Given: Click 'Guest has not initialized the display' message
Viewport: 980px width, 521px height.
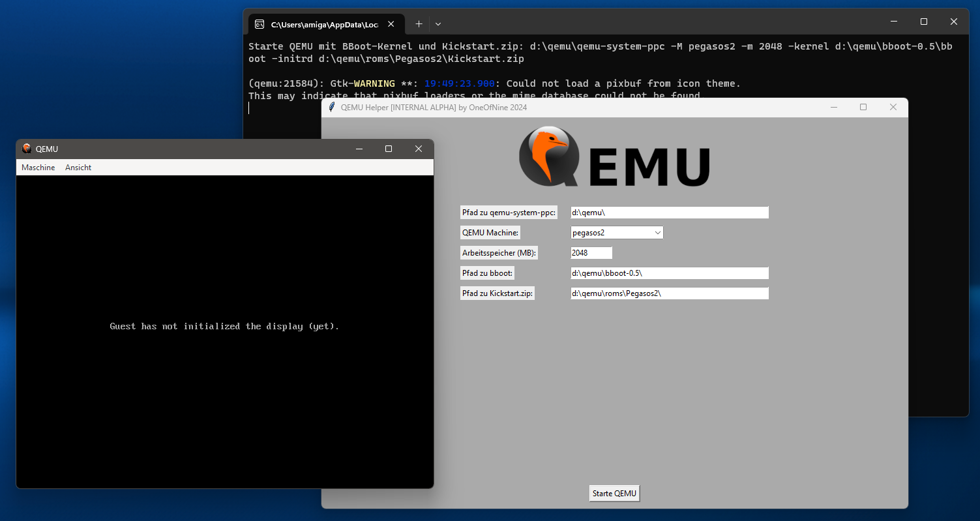Looking at the screenshot, I should pyautogui.click(x=224, y=326).
